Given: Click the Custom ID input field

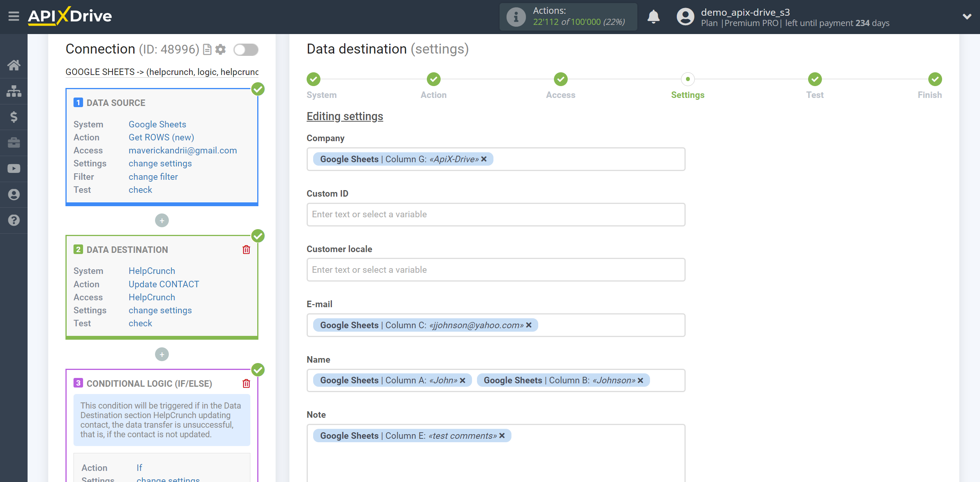Looking at the screenshot, I should pos(496,214).
